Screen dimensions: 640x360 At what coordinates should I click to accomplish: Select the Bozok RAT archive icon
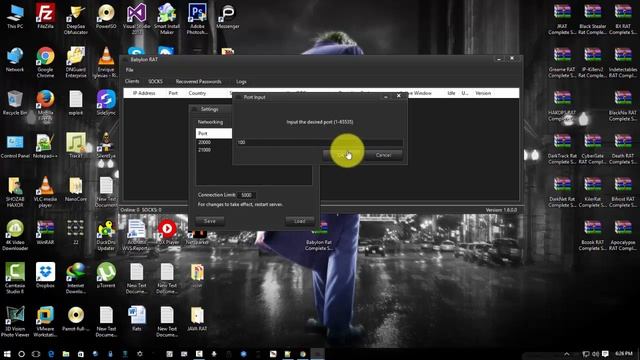(x=593, y=235)
